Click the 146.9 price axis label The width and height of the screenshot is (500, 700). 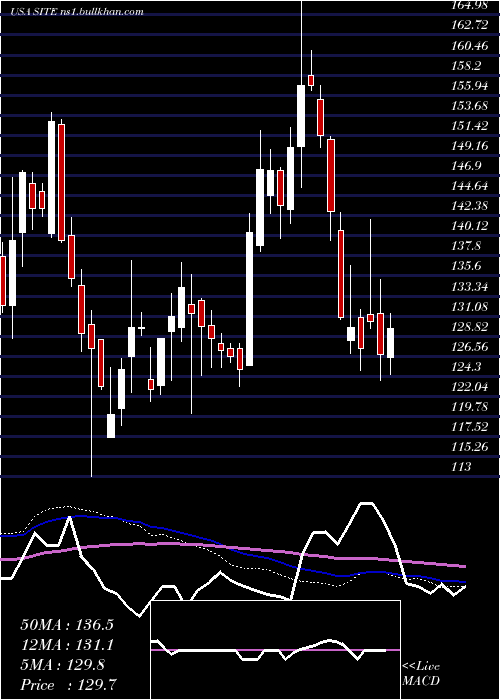(467, 166)
